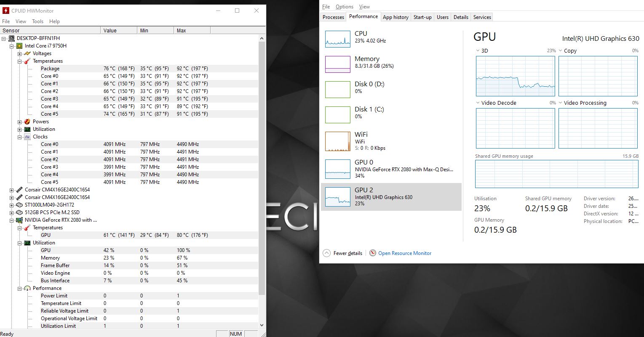Viewport: 644px width, 337px height.
Task: Click the Shared GPU memory usage graph
Action: tap(557, 174)
